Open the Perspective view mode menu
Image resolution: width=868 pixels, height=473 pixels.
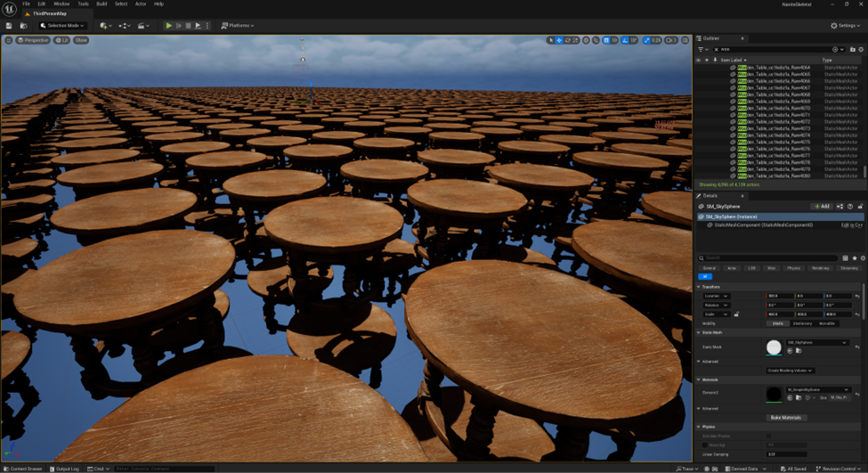coord(33,40)
